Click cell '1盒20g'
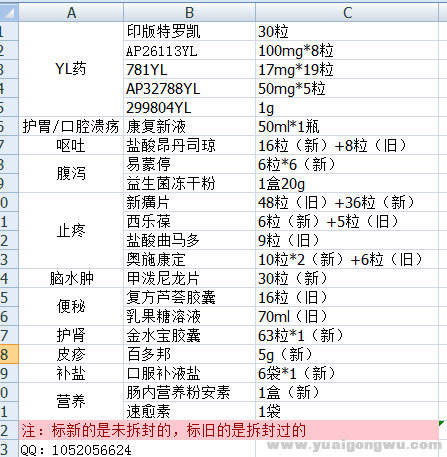The image size is (447, 457). pos(347,183)
